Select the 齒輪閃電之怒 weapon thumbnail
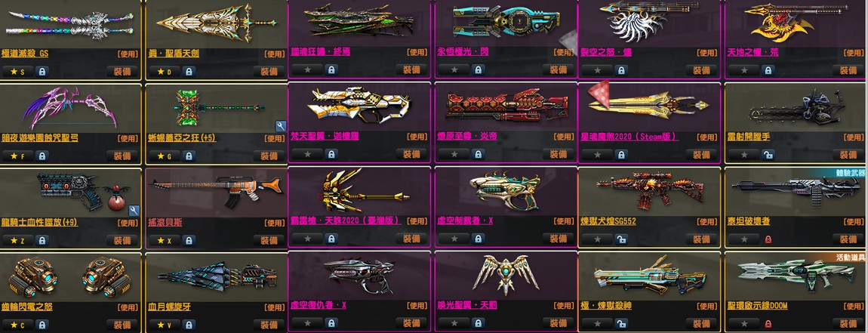Viewport: 868px width, 333px height. pyautogui.click(x=69, y=278)
